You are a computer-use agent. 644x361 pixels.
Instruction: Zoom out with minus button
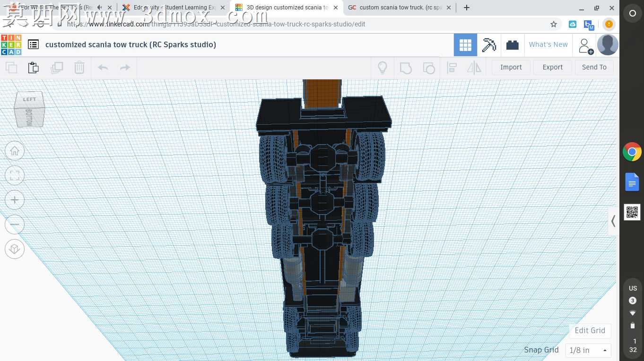click(x=15, y=224)
